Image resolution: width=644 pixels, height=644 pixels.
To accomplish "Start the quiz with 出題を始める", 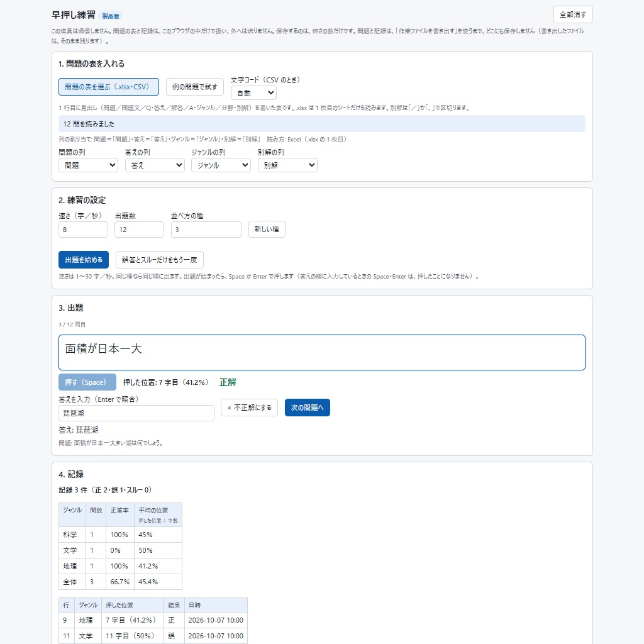I will [x=84, y=260].
